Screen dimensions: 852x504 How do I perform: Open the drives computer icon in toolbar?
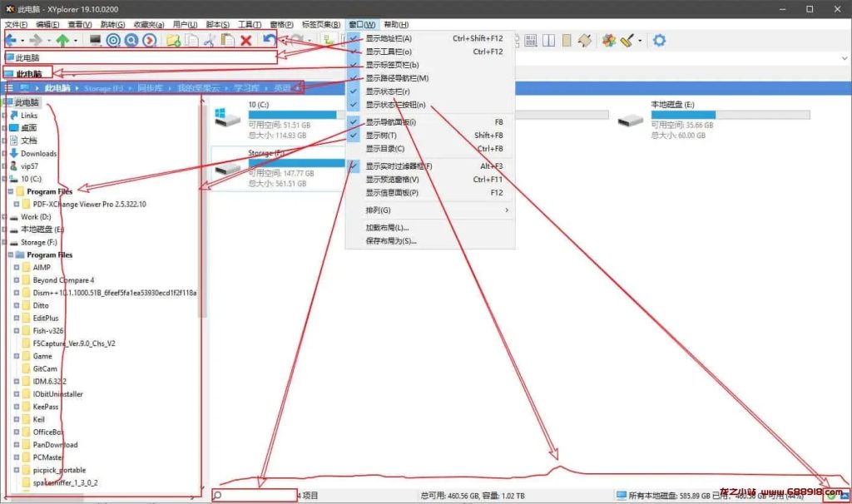click(96, 40)
